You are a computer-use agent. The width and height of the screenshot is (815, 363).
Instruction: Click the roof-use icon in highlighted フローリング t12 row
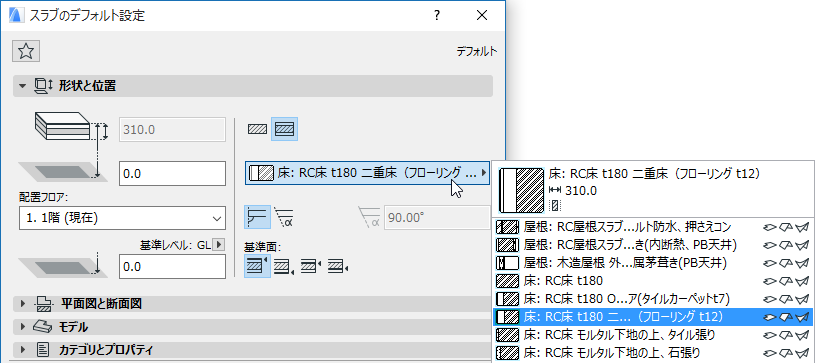pyautogui.click(x=803, y=316)
